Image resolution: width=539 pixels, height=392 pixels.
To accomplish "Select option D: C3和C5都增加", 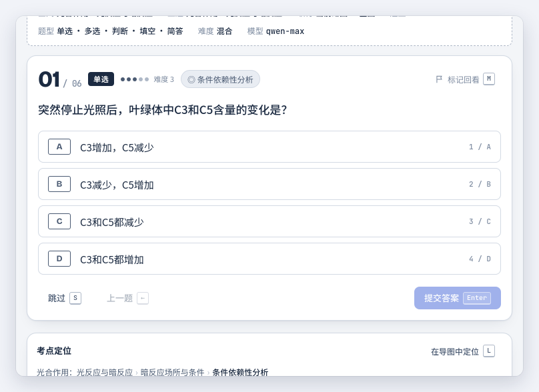I will [x=269, y=259].
